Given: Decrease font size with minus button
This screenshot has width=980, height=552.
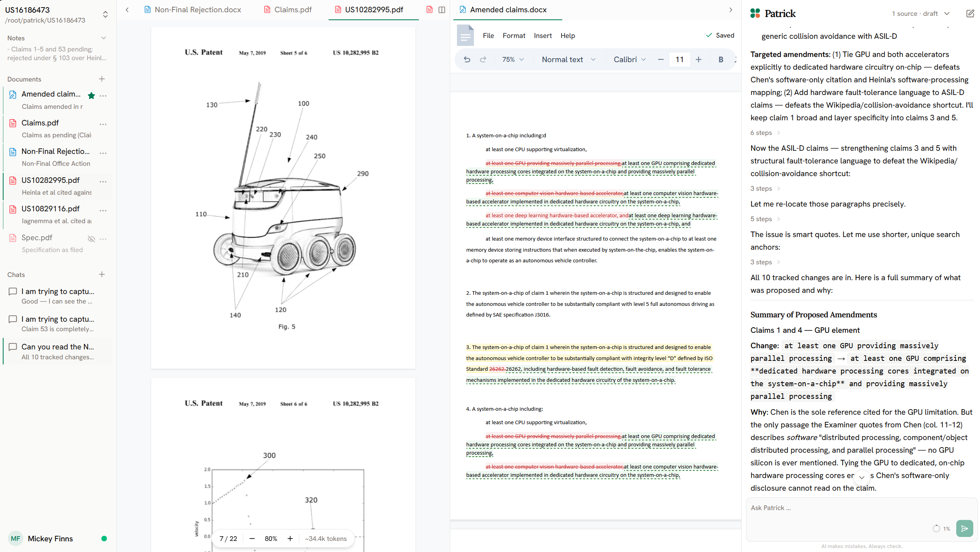Looking at the screenshot, I should 660,59.
